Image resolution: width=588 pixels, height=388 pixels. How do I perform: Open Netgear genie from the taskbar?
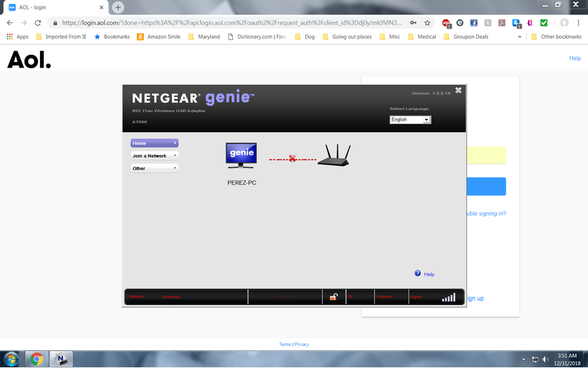tap(61, 359)
